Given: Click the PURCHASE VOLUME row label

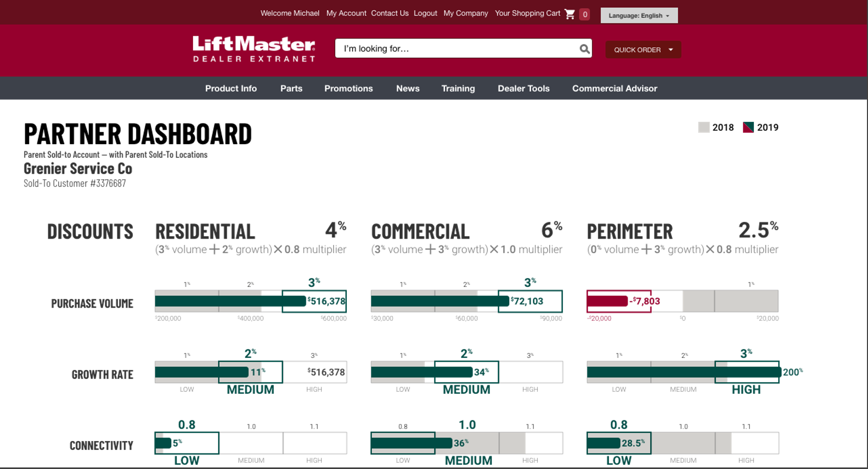Looking at the screenshot, I should [x=92, y=304].
